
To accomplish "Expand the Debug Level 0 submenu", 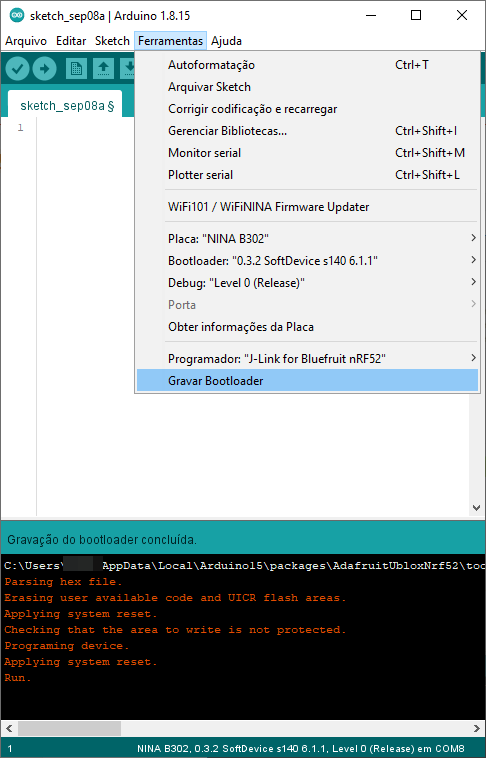I will 307,283.
